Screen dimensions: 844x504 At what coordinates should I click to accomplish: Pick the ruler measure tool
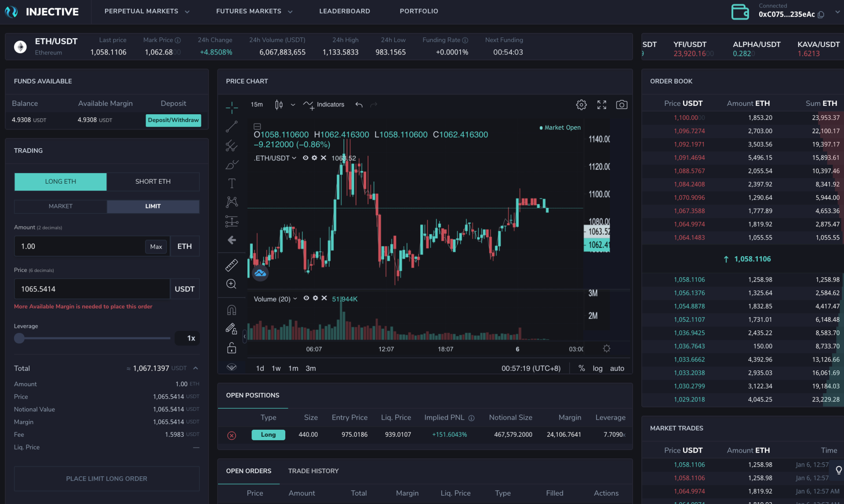pyautogui.click(x=232, y=265)
